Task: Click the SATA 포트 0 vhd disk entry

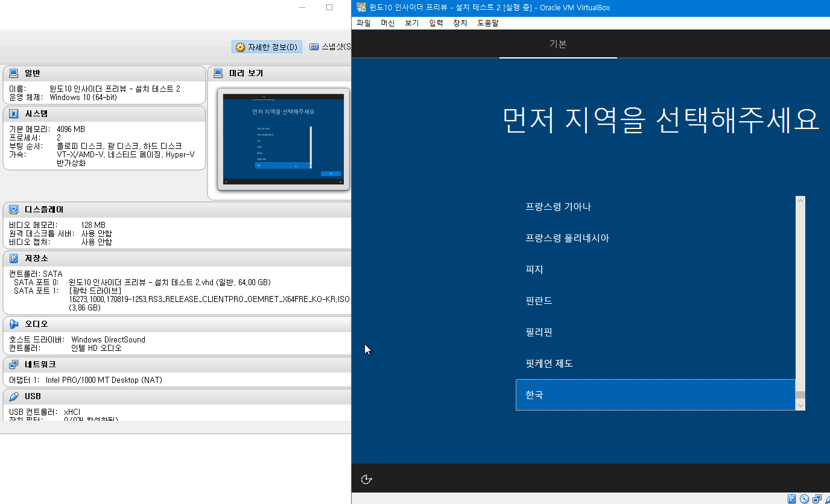Action: pos(169,282)
